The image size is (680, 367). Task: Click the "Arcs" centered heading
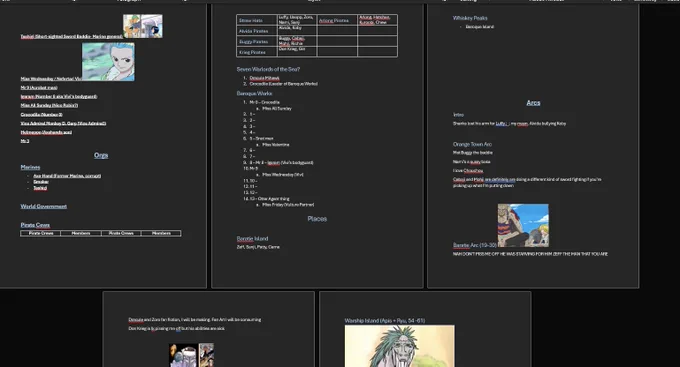point(533,103)
